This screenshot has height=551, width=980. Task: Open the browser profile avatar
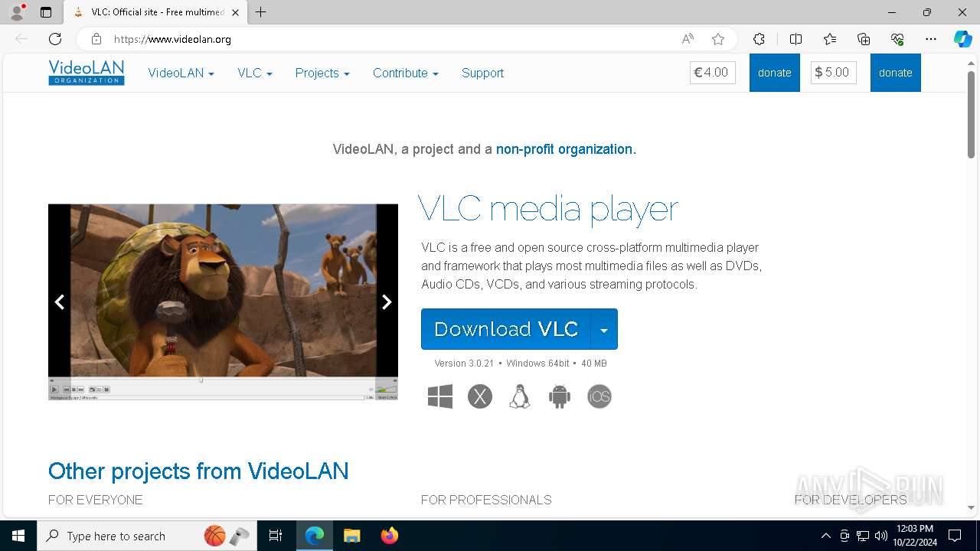(x=16, y=12)
